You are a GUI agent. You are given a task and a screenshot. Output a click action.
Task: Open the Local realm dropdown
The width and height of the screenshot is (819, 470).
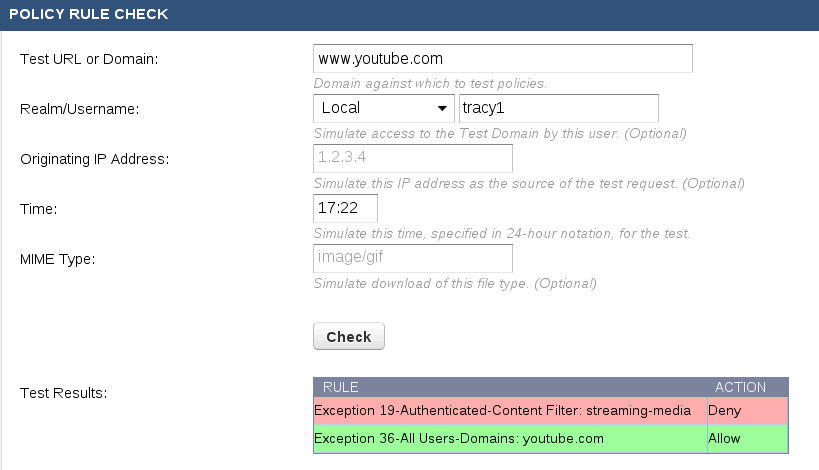384,108
